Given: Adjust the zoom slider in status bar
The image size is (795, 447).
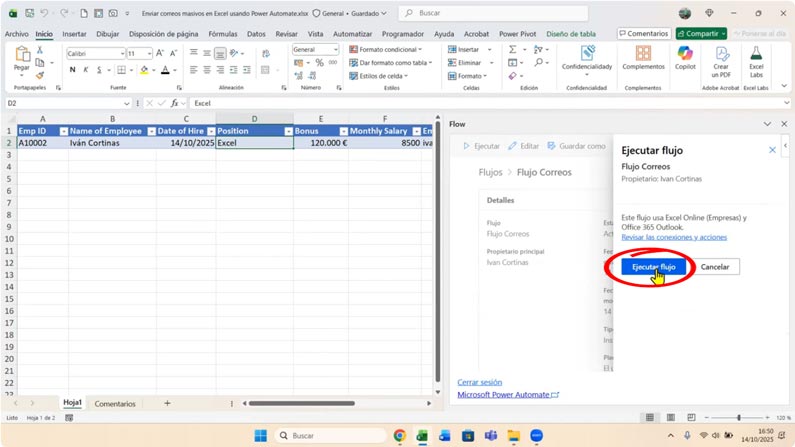Looking at the screenshot, I should [x=739, y=417].
